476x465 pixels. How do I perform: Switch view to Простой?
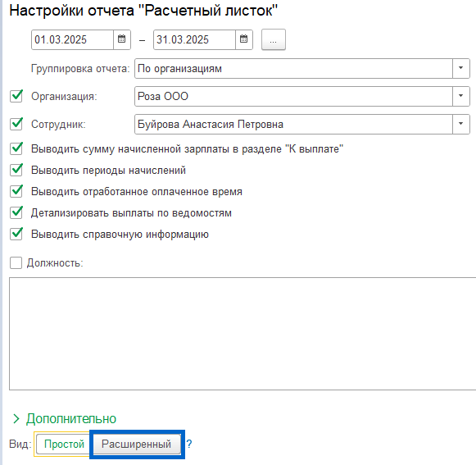(64, 444)
